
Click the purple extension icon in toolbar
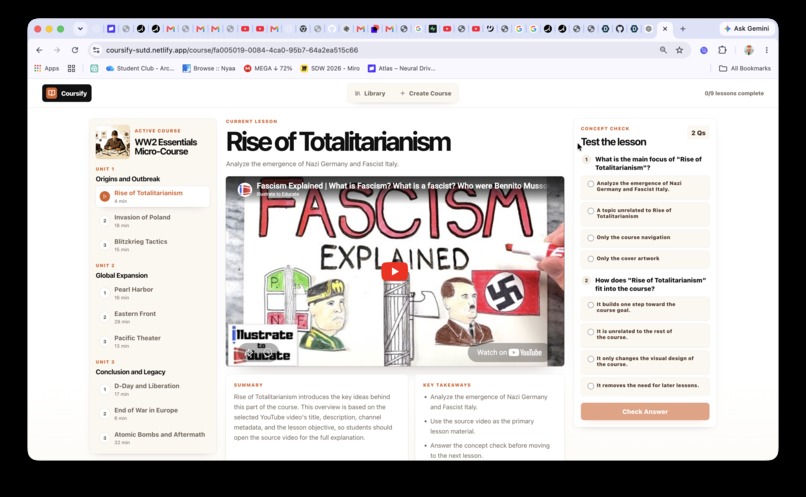(x=704, y=50)
